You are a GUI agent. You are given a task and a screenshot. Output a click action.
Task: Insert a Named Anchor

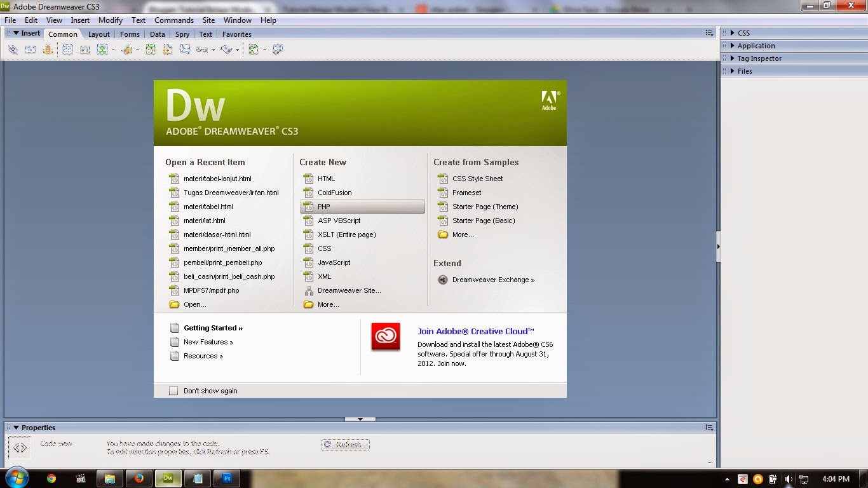point(48,50)
